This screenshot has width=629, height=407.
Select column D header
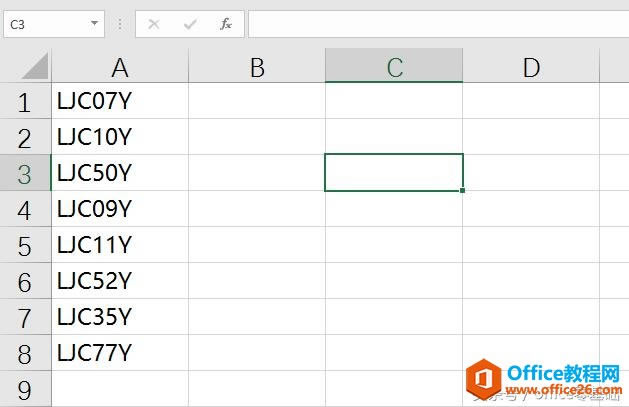531,67
